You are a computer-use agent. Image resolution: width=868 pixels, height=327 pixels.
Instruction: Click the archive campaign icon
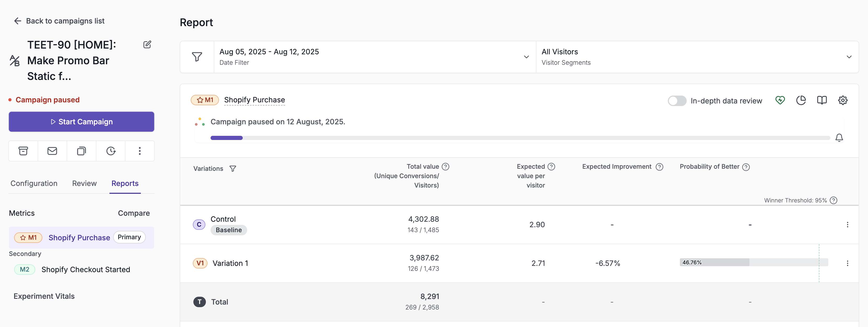pos(23,151)
